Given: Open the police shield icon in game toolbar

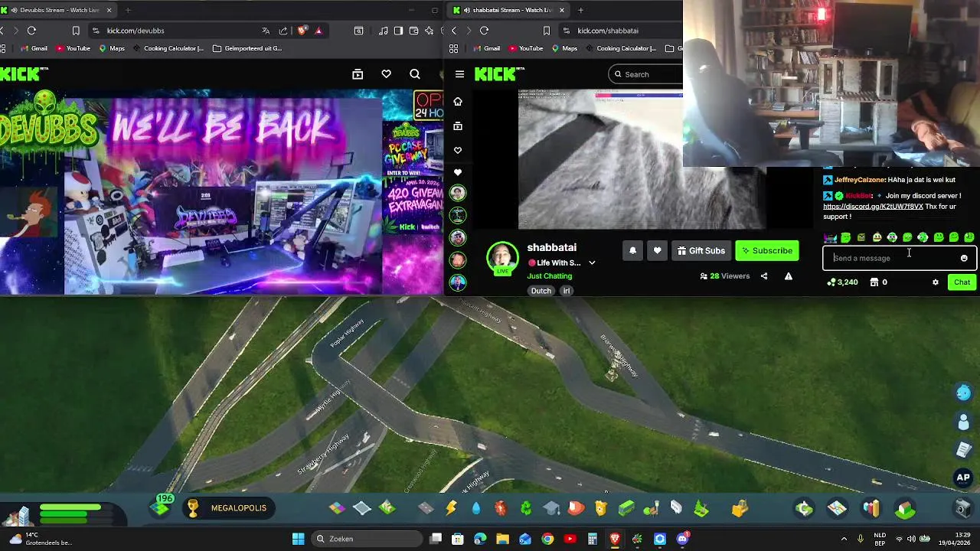Looking at the screenshot, I should [601, 508].
